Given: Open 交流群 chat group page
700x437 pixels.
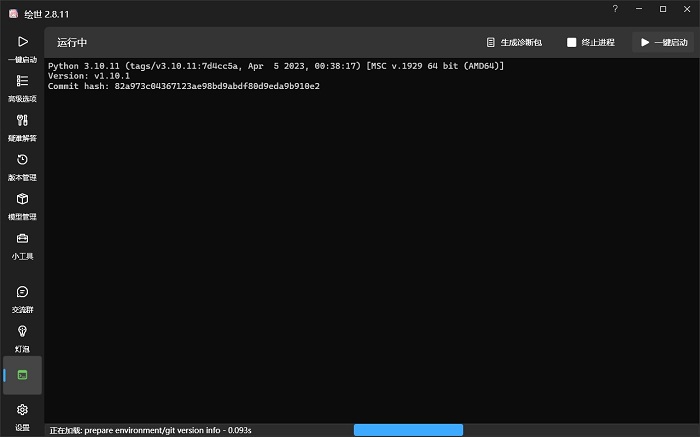Looking at the screenshot, I should 22,298.
